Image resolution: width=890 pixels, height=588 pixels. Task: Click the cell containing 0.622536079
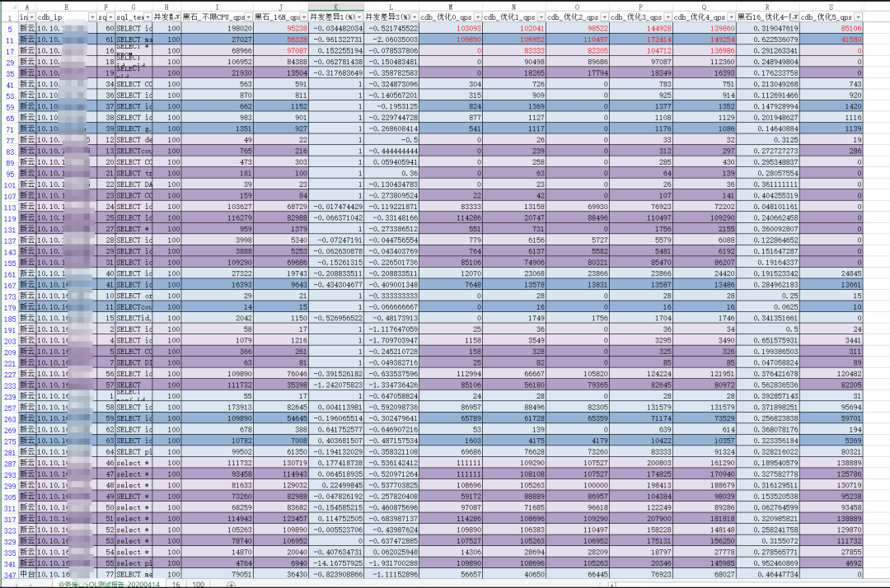768,40
